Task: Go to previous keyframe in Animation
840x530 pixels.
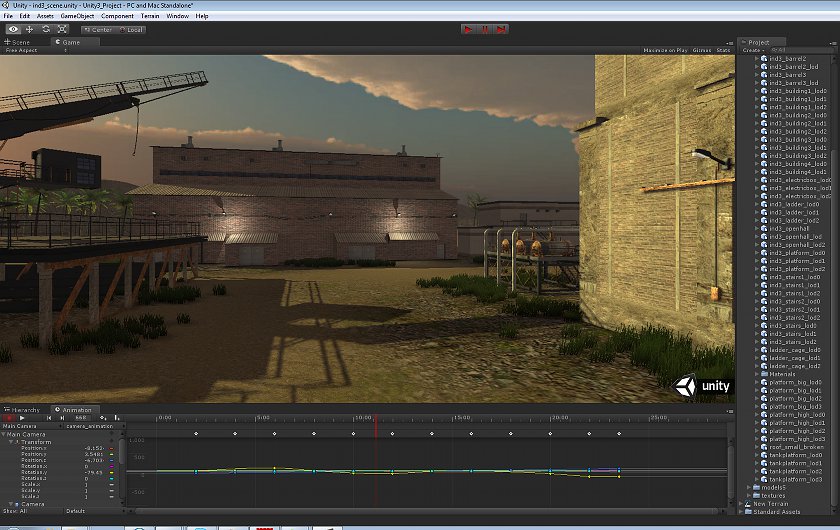Action: pos(49,417)
